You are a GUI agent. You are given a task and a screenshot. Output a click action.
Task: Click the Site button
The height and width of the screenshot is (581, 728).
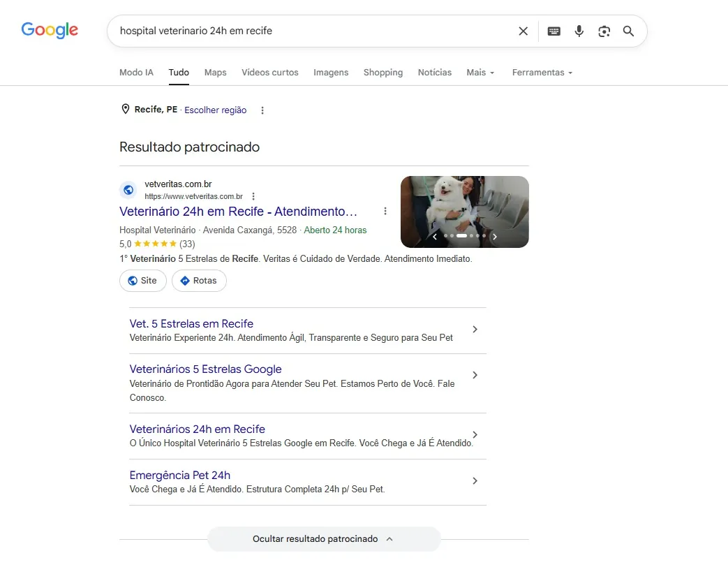pyautogui.click(x=142, y=281)
